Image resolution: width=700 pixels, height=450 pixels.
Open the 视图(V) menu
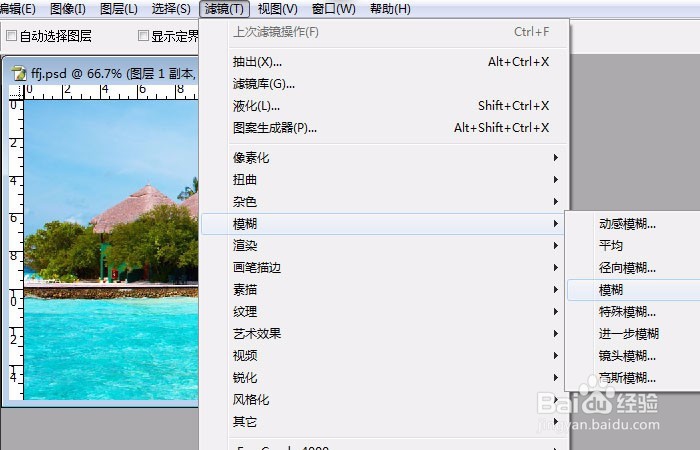(x=278, y=8)
